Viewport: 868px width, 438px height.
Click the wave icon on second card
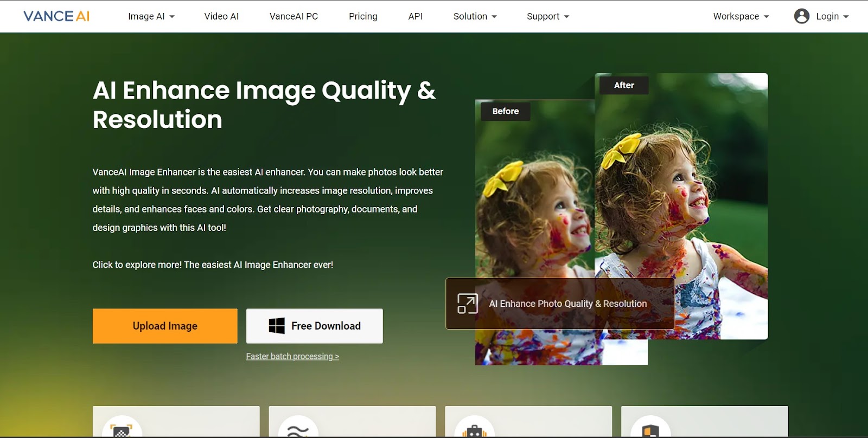pos(298,431)
